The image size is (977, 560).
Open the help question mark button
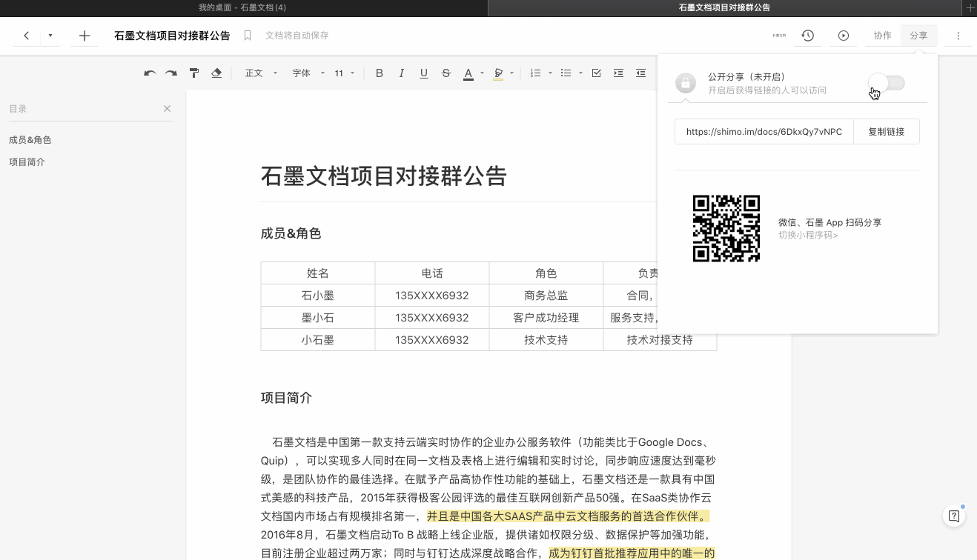click(x=954, y=516)
